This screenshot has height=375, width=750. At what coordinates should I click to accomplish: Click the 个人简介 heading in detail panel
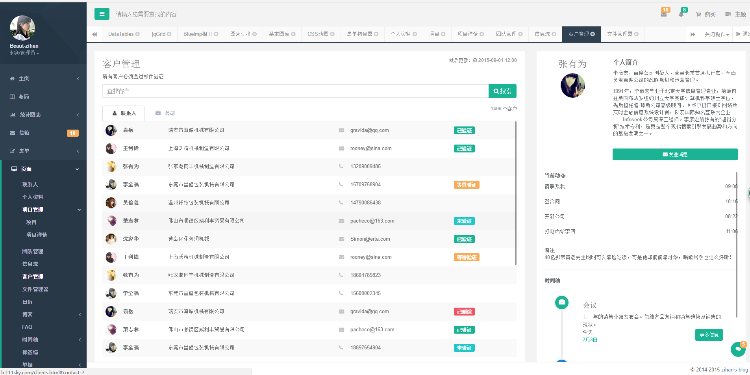pyautogui.click(x=626, y=62)
